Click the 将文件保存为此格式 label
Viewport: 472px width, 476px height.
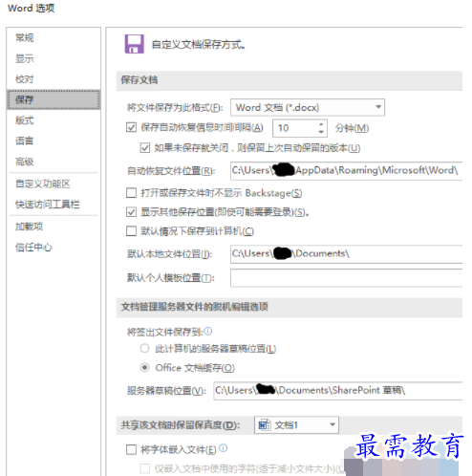[175, 108]
